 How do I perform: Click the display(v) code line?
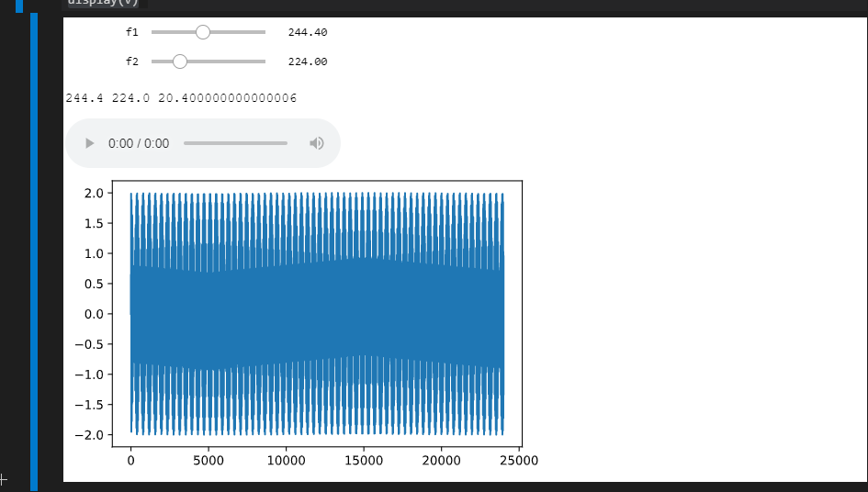pyautogui.click(x=103, y=2)
